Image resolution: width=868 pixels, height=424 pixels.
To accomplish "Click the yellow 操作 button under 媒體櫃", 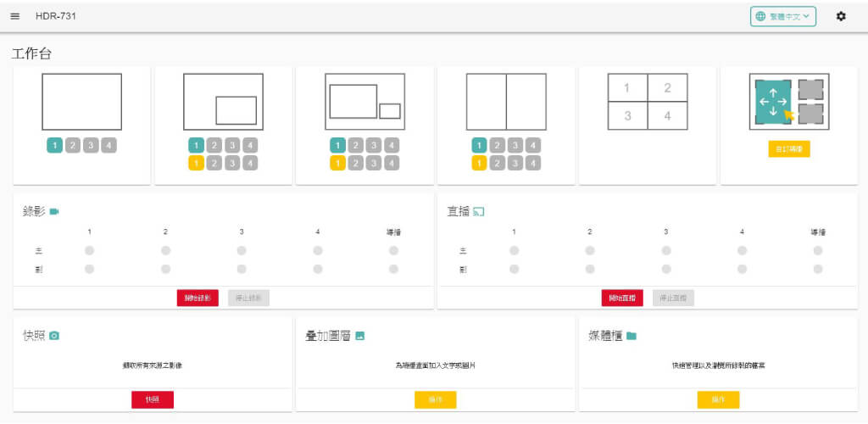I will click(718, 399).
